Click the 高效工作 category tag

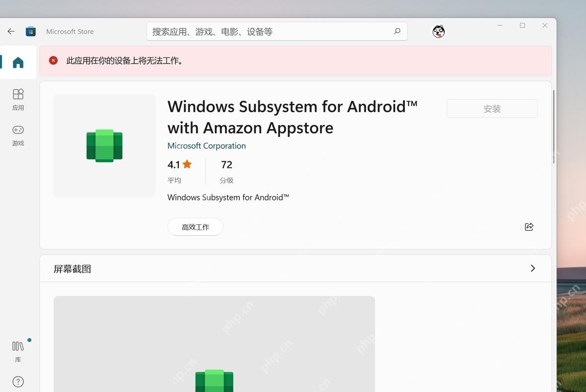coord(196,227)
